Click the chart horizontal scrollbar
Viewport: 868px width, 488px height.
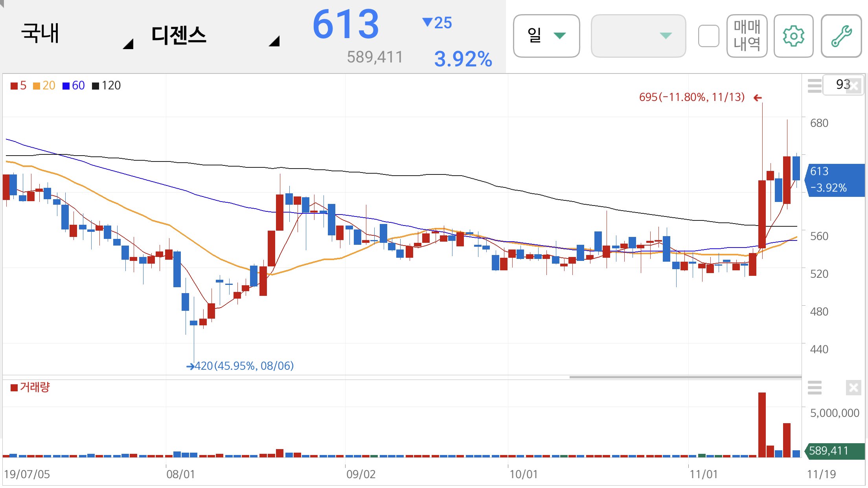tap(685, 377)
